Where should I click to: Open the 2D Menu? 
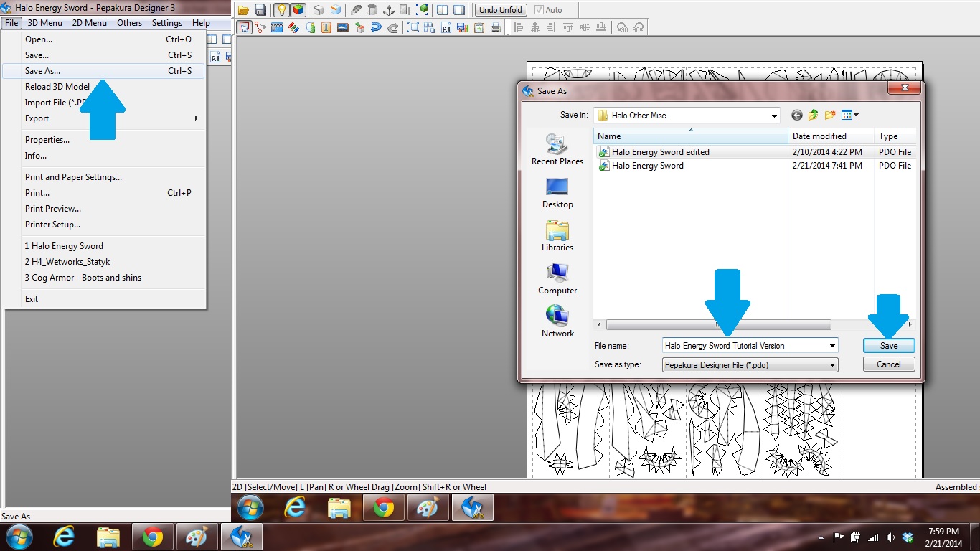90,23
